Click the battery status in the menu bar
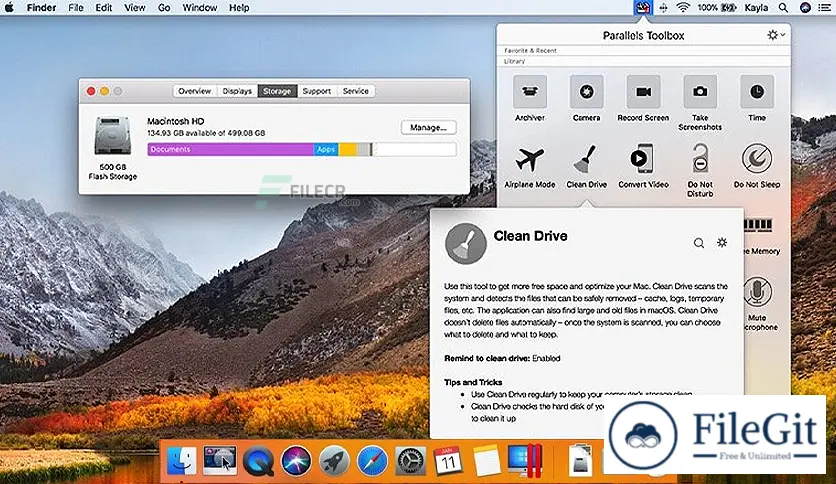836x484 pixels. pos(717,7)
